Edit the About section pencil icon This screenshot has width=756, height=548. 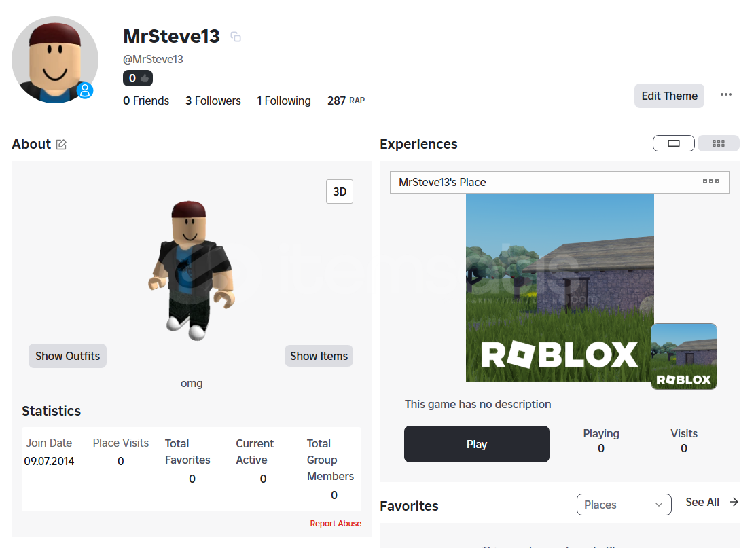point(61,145)
